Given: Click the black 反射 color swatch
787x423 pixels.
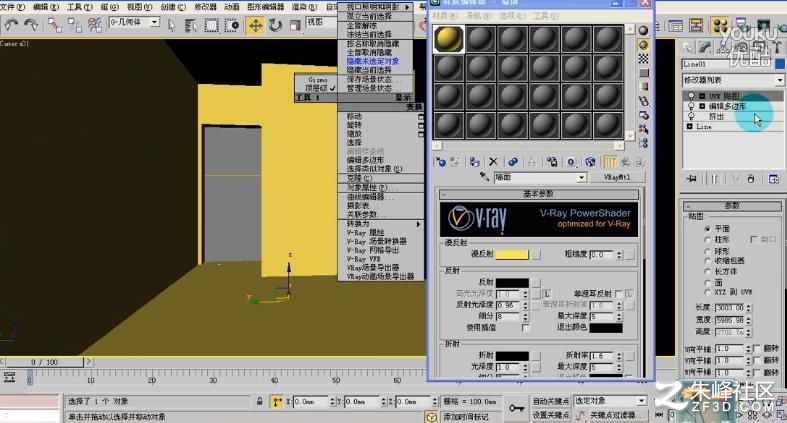Looking at the screenshot, I should [512, 283].
